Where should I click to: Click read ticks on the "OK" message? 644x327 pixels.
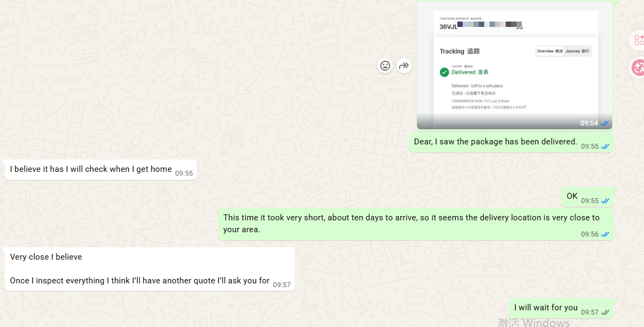(x=605, y=201)
